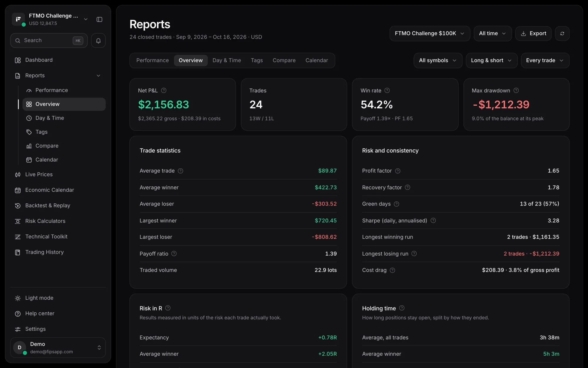Open Help center in the sidebar

(x=58, y=314)
